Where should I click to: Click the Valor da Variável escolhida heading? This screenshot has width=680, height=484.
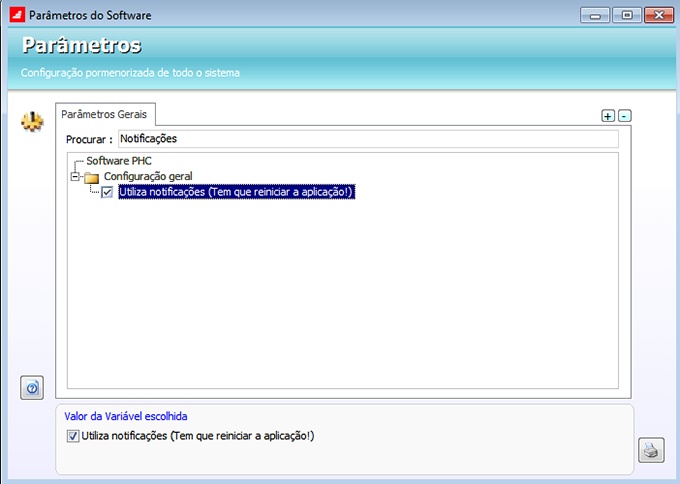tap(125, 415)
